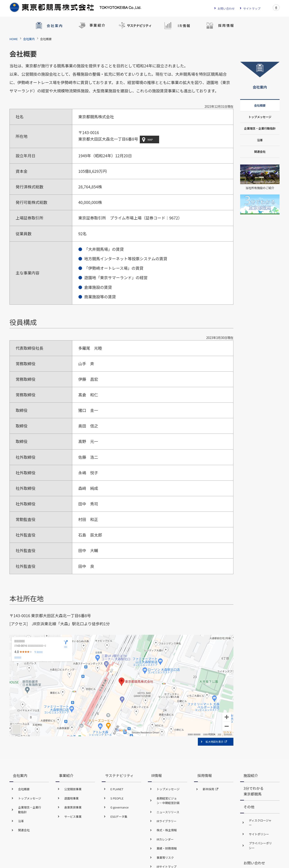Screen dimensions: 289x868
Task: Open 採用情報 in the main navigation
Action: pos(220,26)
